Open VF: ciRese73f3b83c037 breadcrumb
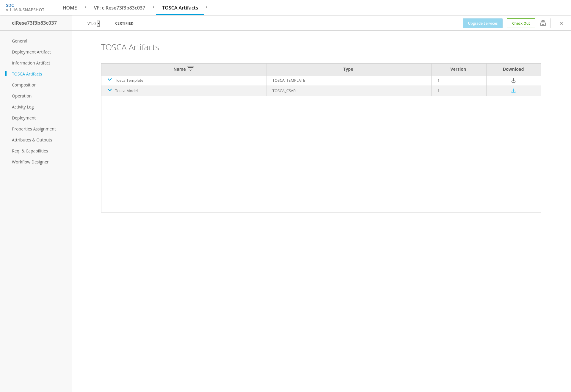Image resolution: width=571 pixels, height=392 pixels. 119,8
